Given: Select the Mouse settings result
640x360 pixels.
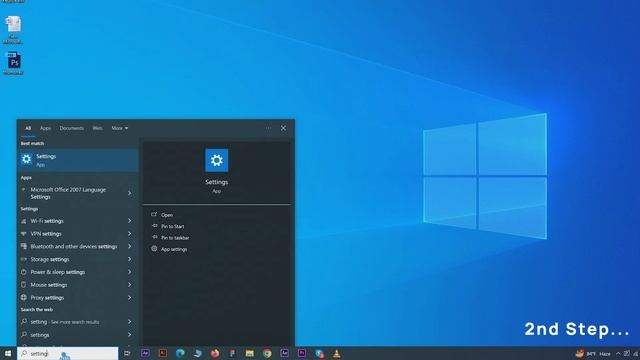Looking at the screenshot, I should 78,285.
